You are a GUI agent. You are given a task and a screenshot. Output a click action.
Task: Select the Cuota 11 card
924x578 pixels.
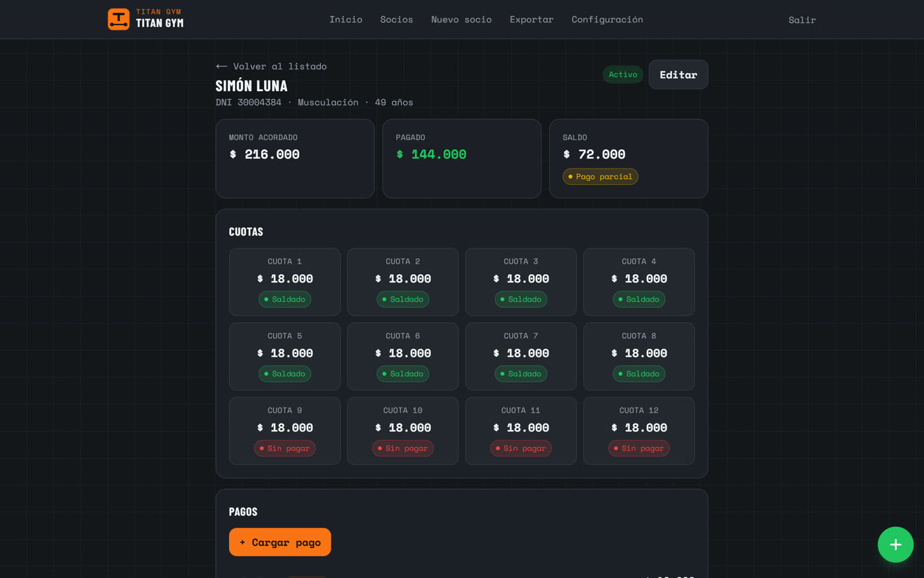521,431
